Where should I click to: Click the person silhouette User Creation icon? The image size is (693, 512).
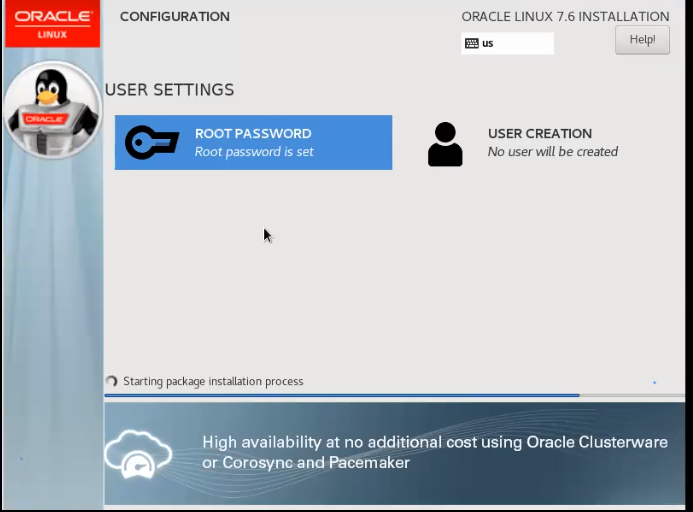pyautogui.click(x=445, y=144)
